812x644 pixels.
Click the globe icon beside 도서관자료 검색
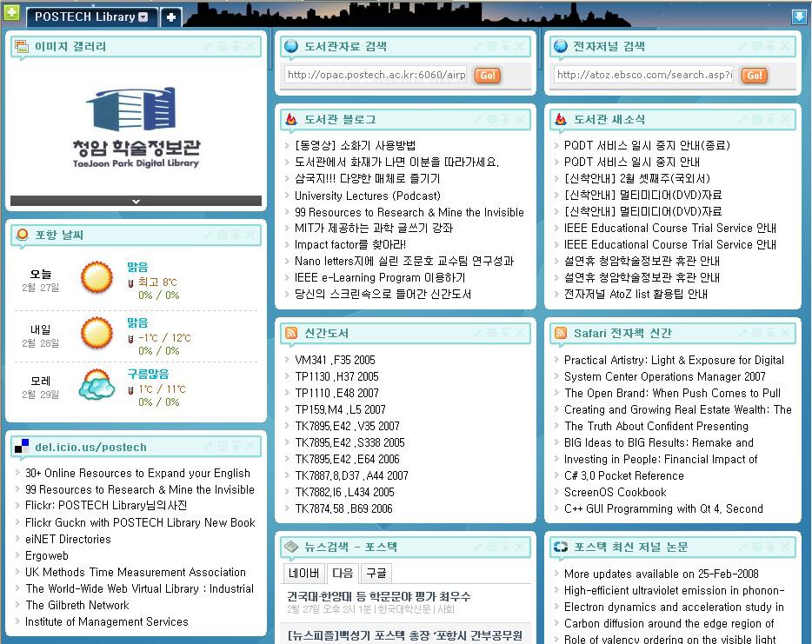click(291, 46)
